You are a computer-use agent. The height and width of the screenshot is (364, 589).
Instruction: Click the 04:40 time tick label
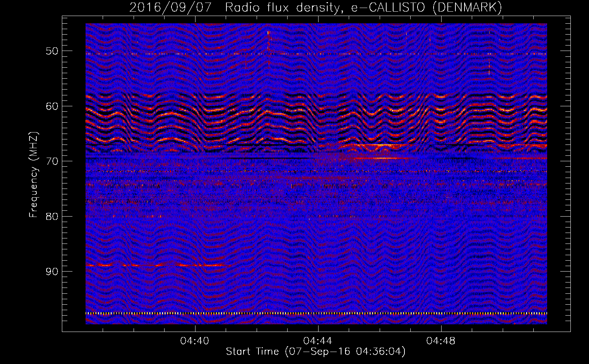195,341
